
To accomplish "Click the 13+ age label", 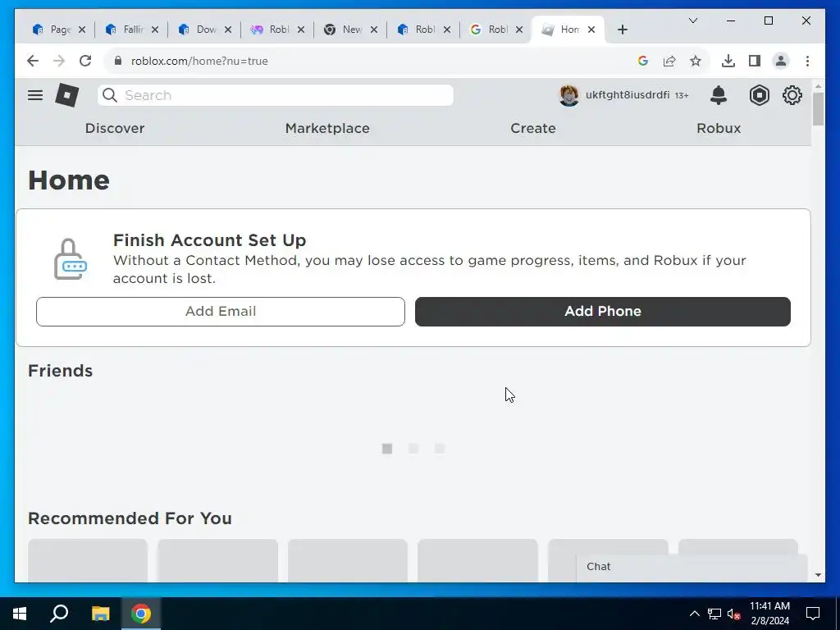I will [x=682, y=95].
